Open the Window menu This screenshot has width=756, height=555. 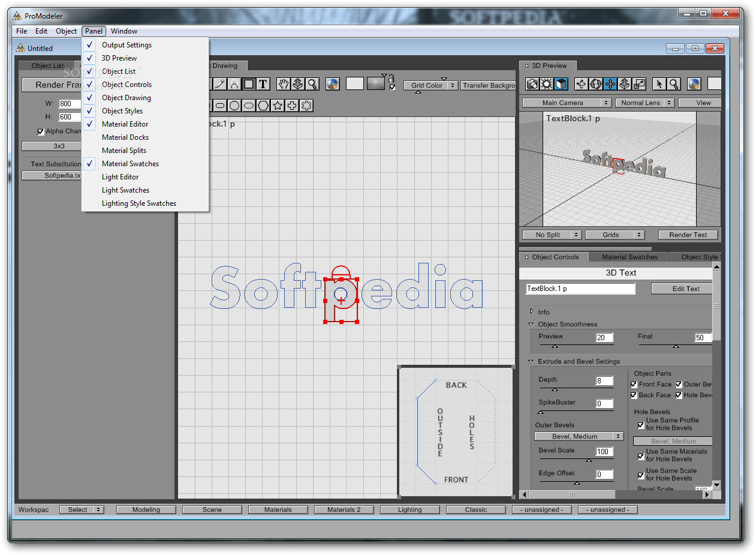coord(124,31)
